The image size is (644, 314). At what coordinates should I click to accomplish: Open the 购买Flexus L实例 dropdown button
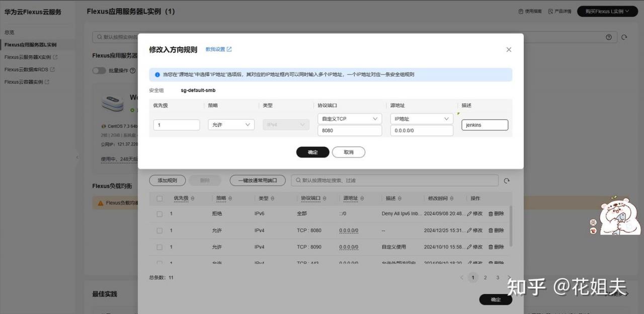608,11
